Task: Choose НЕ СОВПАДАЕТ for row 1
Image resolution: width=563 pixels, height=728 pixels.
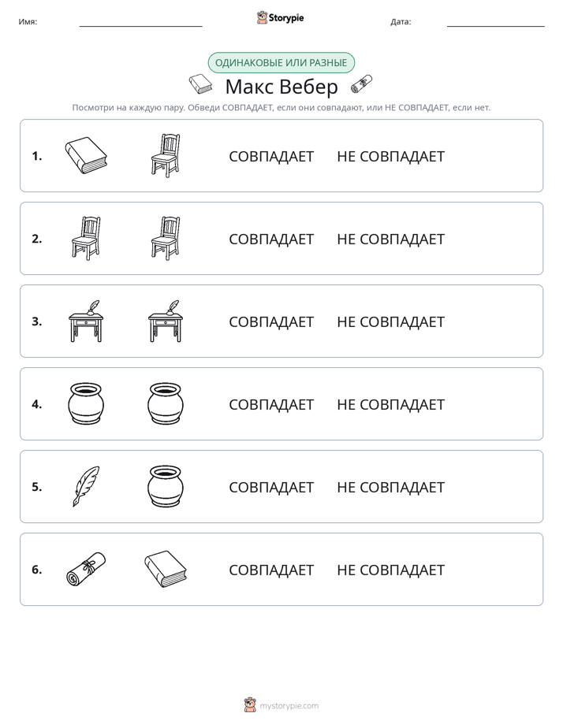Action: (390, 157)
